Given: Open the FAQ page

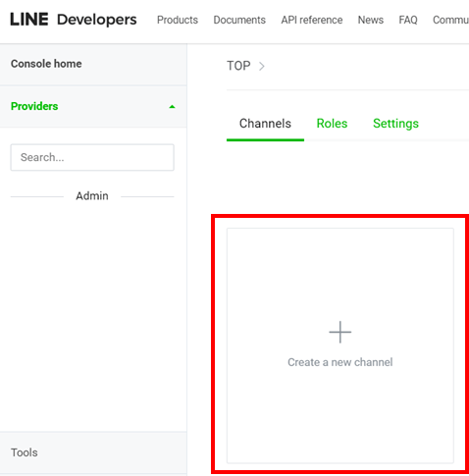Looking at the screenshot, I should pos(408,20).
